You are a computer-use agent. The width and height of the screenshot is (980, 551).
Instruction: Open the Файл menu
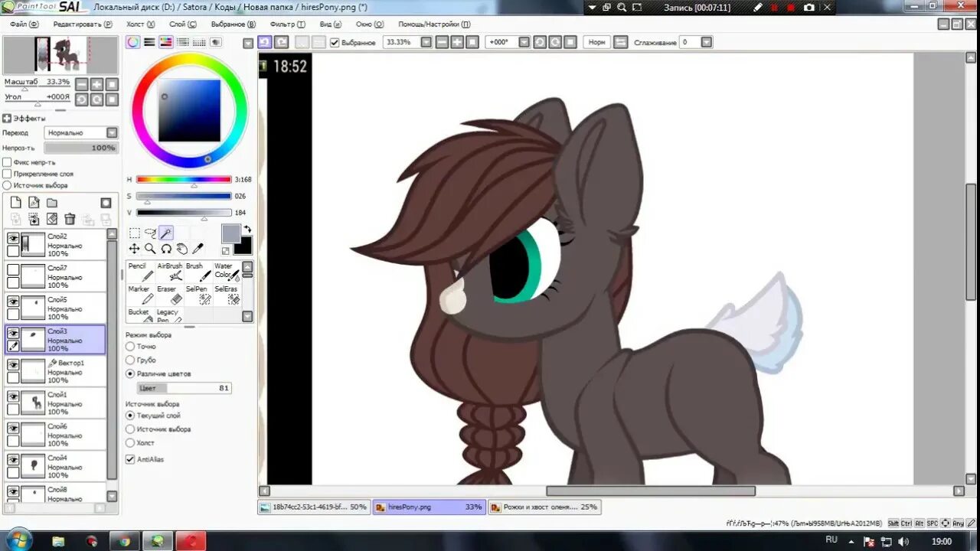point(24,24)
